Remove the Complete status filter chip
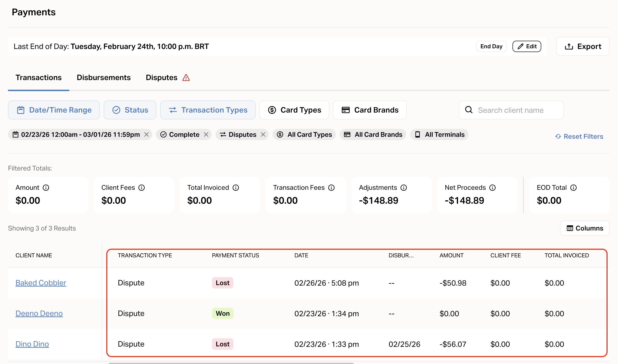Screen dimensions: 618x364 coord(206,134)
